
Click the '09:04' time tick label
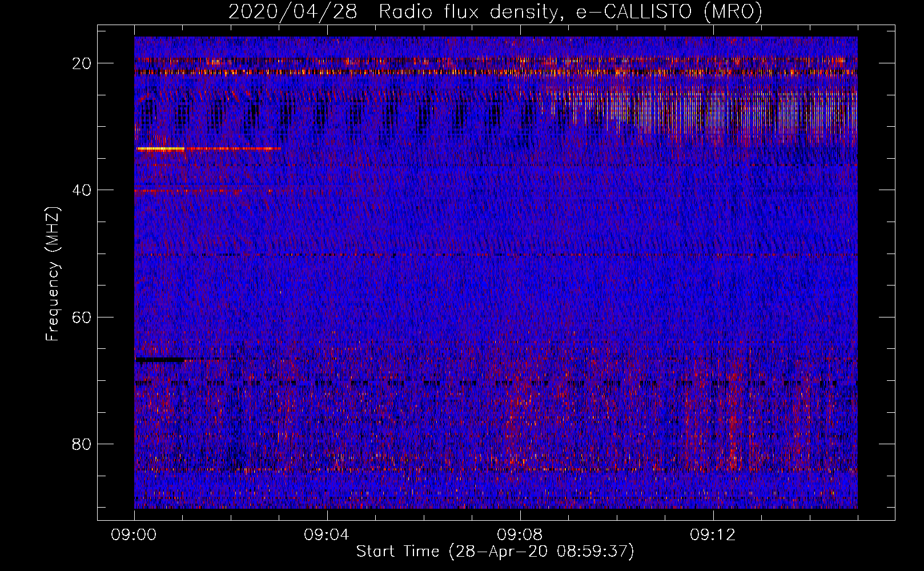coord(327,535)
